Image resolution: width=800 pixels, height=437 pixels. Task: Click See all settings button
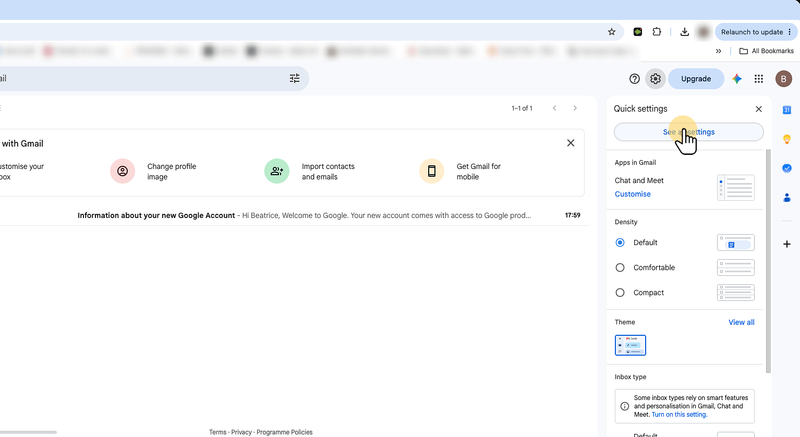coord(688,132)
